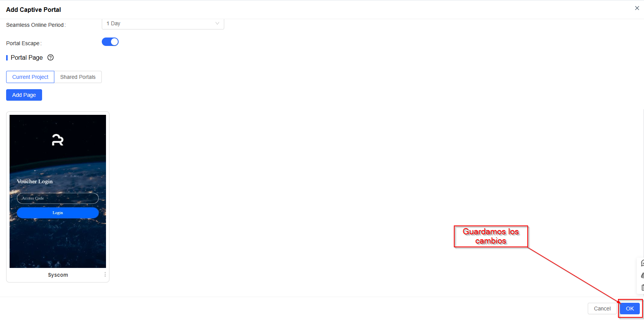
Task: Select the Current Project tab
Action: click(30, 77)
